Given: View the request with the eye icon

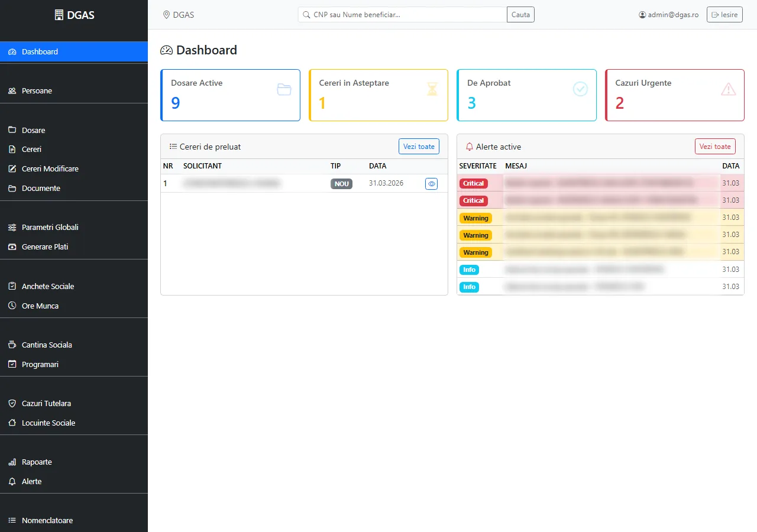Looking at the screenshot, I should point(432,184).
